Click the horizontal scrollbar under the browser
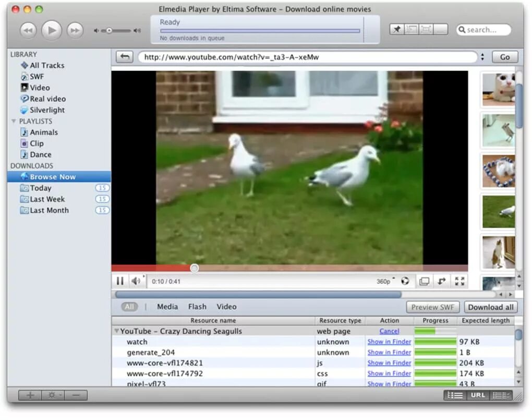532x420 pixels. [x=258, y=294]
